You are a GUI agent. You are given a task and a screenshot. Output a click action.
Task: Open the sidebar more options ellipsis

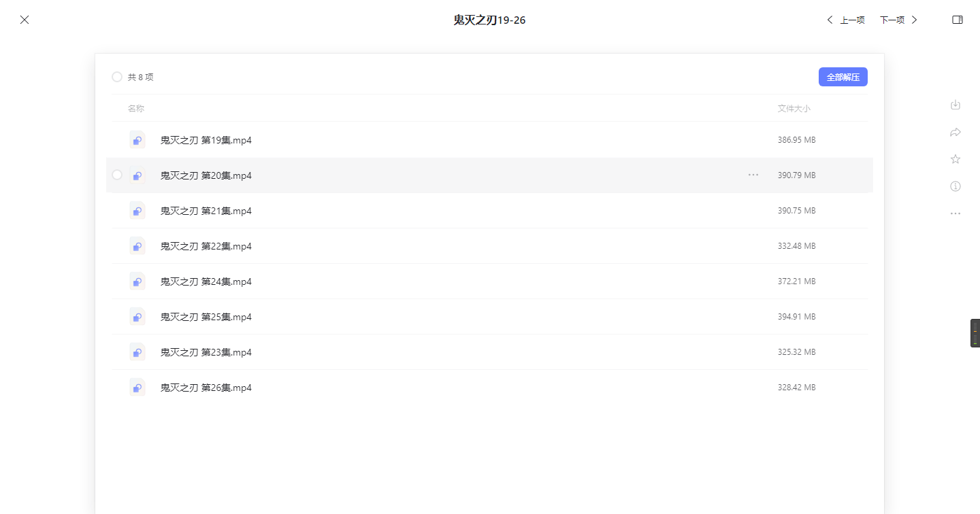(x=955, y=213)
